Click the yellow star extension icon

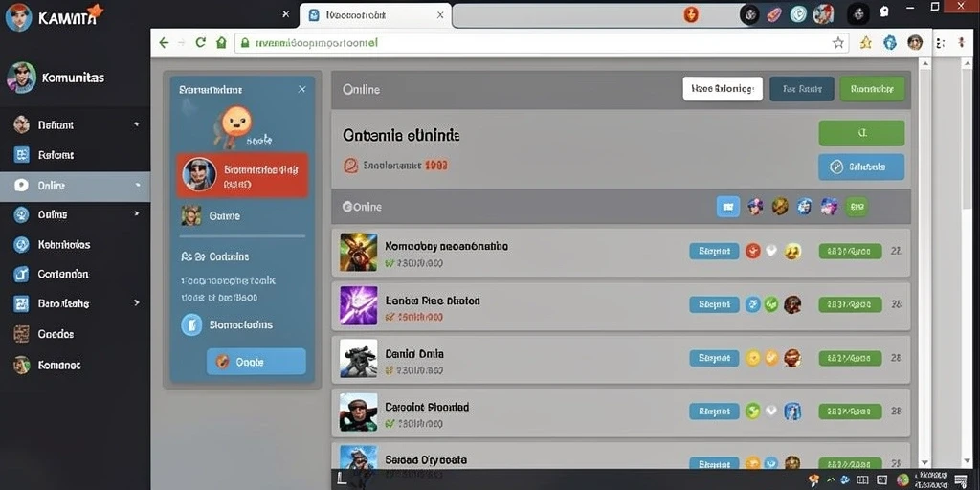click(865, 42)
